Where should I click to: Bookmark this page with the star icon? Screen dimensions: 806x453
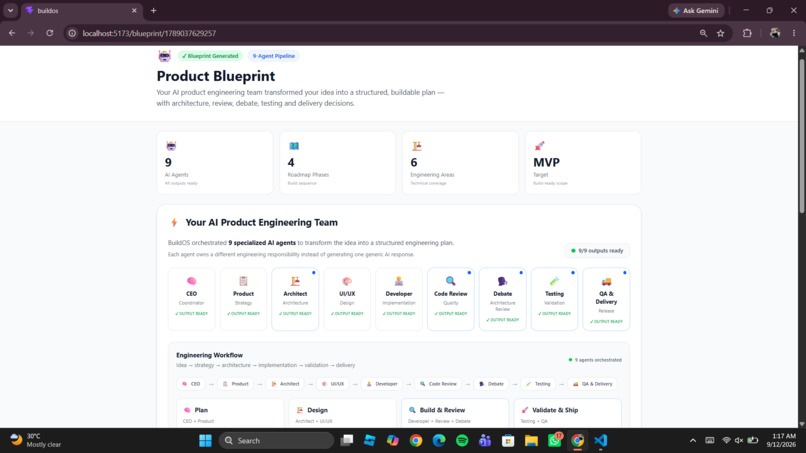click(x=721, y=33)
